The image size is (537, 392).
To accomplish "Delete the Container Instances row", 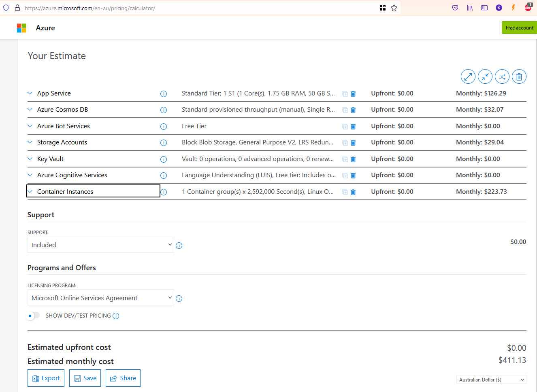I will 353,192.
